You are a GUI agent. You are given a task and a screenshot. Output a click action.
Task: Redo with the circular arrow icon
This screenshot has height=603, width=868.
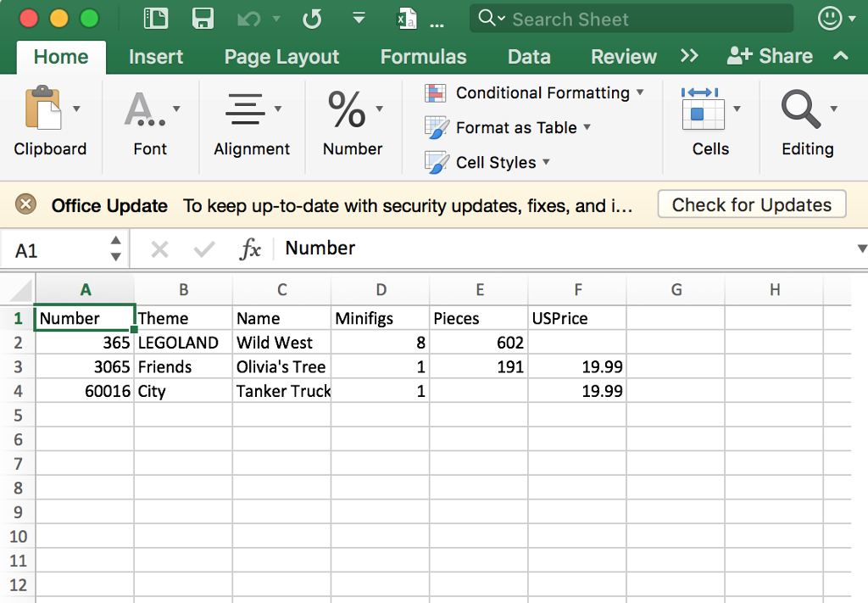click(x=312, y=19)
